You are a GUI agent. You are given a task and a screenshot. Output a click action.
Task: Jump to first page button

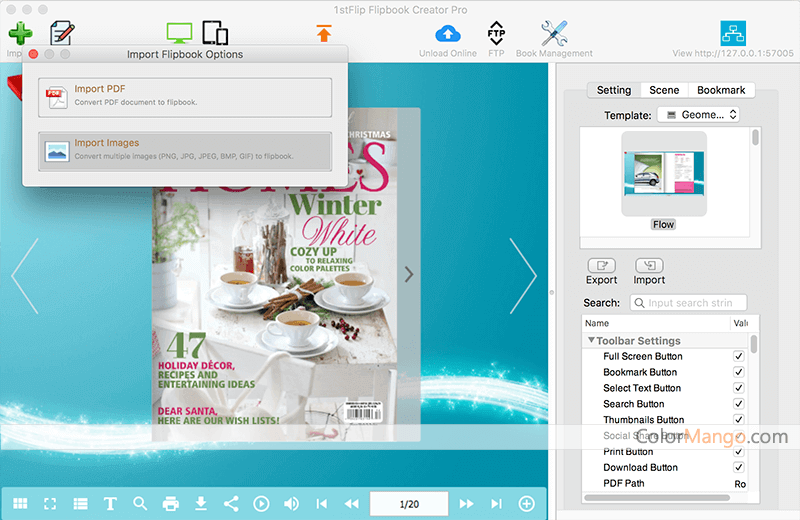[321, 504]
